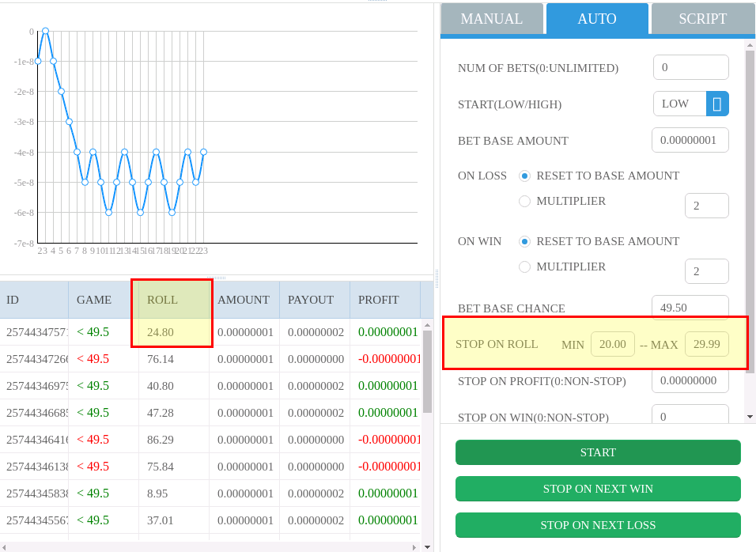Click settings panel scrollbar down arrow
Screen dimensions: 756x552
750,417
